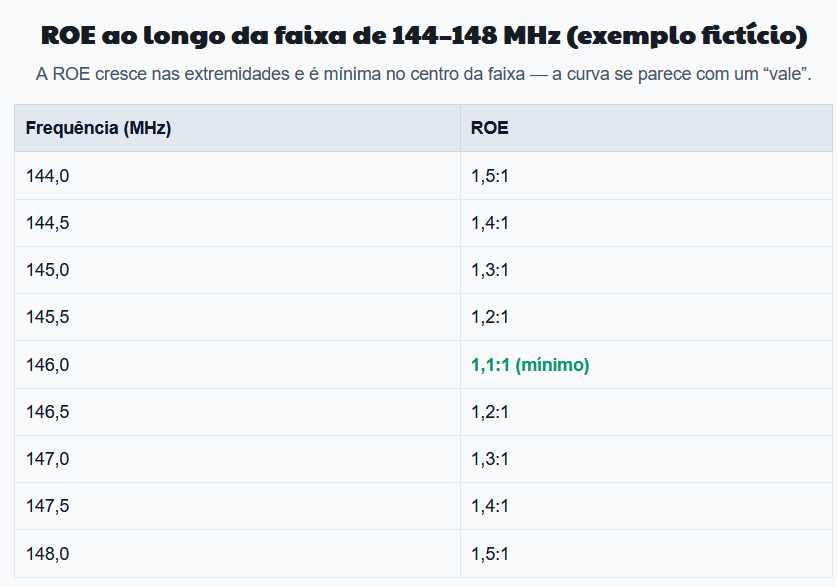Click the 147,0 frequency cell

point(48,459)
